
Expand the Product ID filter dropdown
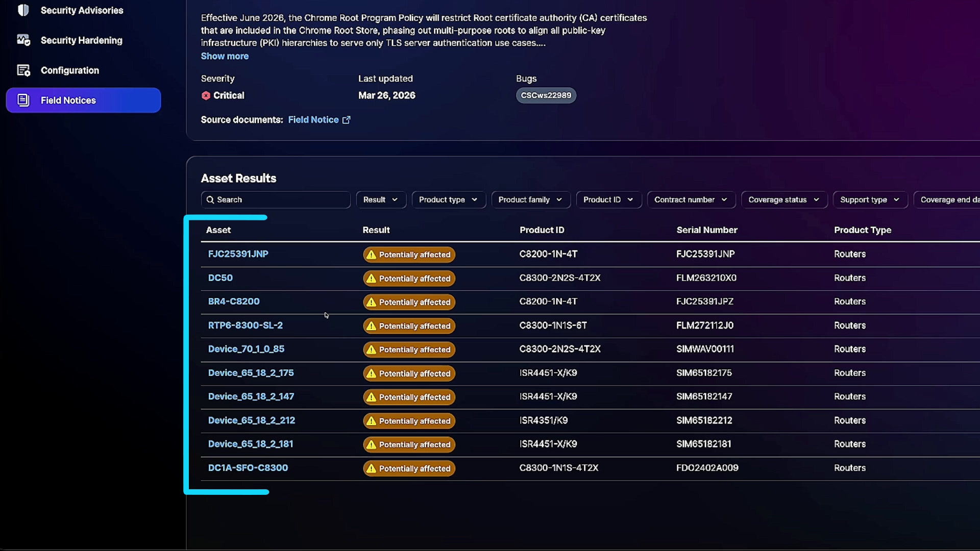(608, 200)
